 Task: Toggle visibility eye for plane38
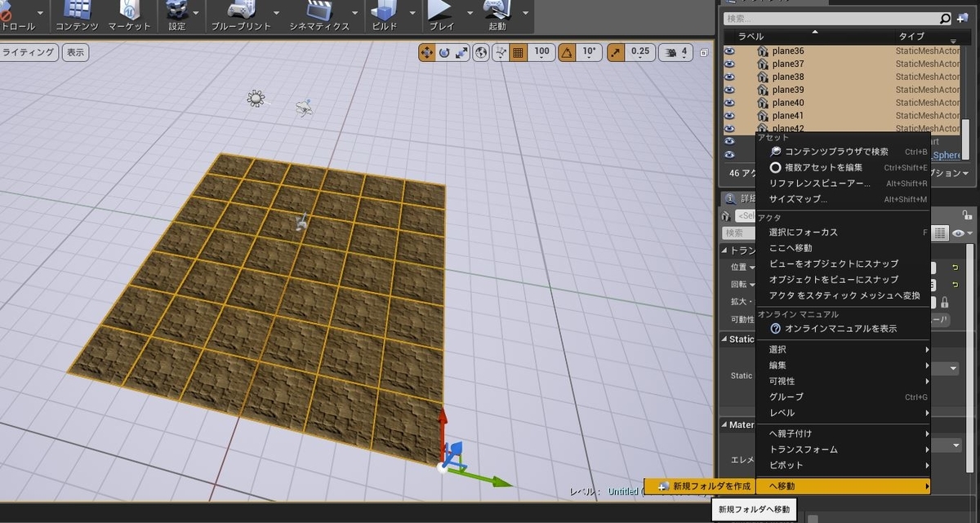pos(730,77)
